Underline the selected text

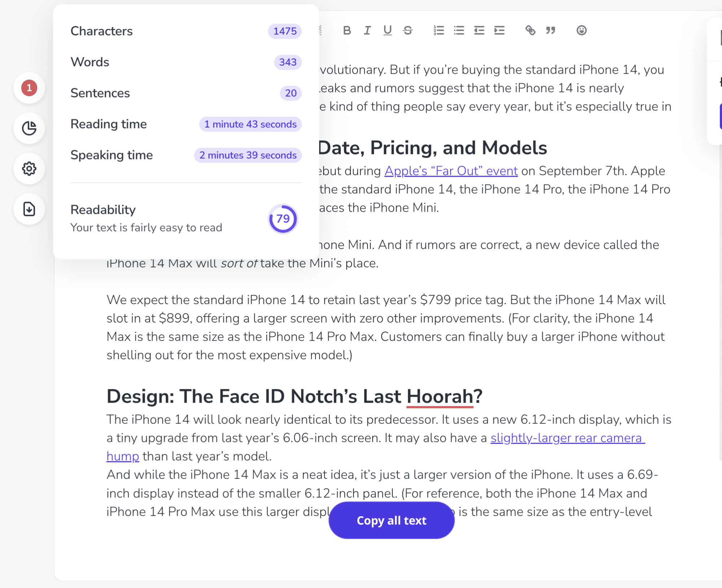pyautogui.click(x=387, y=31)
